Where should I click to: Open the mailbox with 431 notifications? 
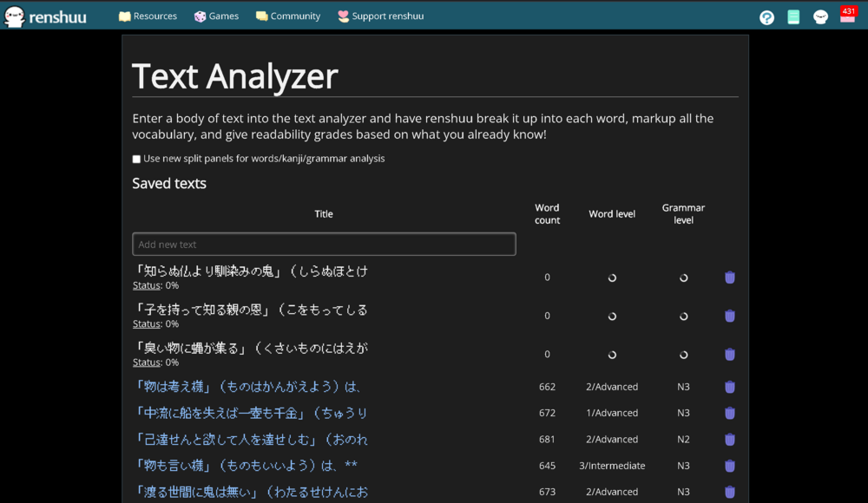847,16
